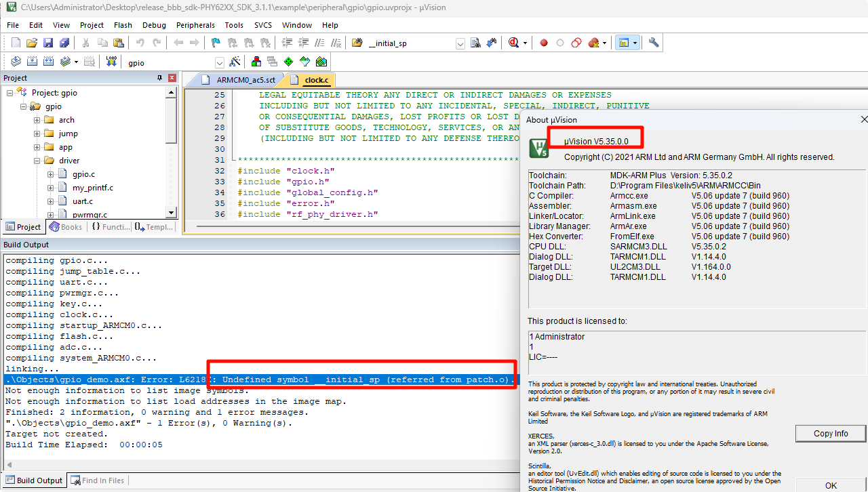
Task: Cut selected text with scissors icon
Action: pos(86,43)
